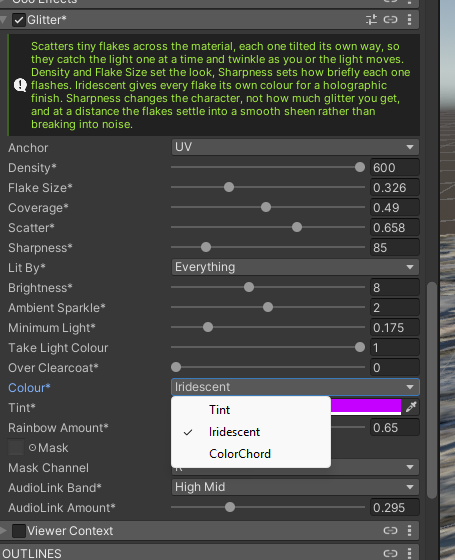
Task: Click the Density slider handle
Action: 360,167
